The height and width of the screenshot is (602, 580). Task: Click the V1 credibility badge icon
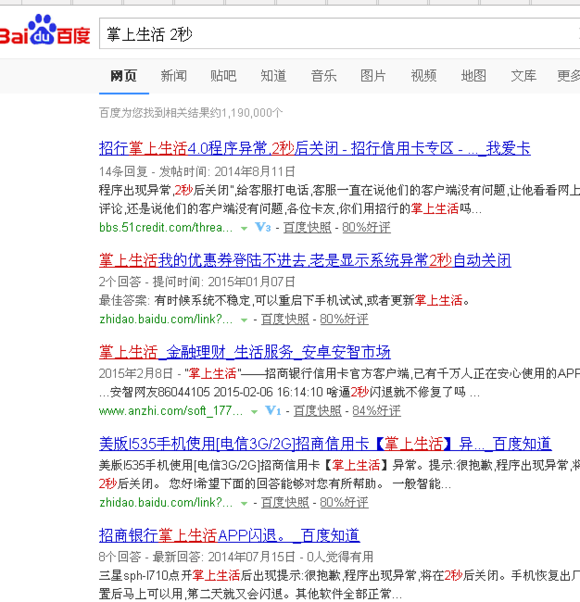(273, 411)
